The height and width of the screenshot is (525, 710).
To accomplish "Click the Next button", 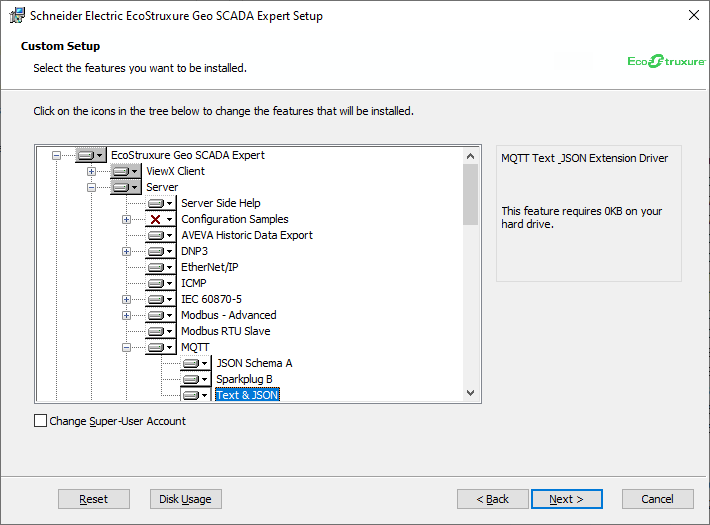I will point(565,499).
